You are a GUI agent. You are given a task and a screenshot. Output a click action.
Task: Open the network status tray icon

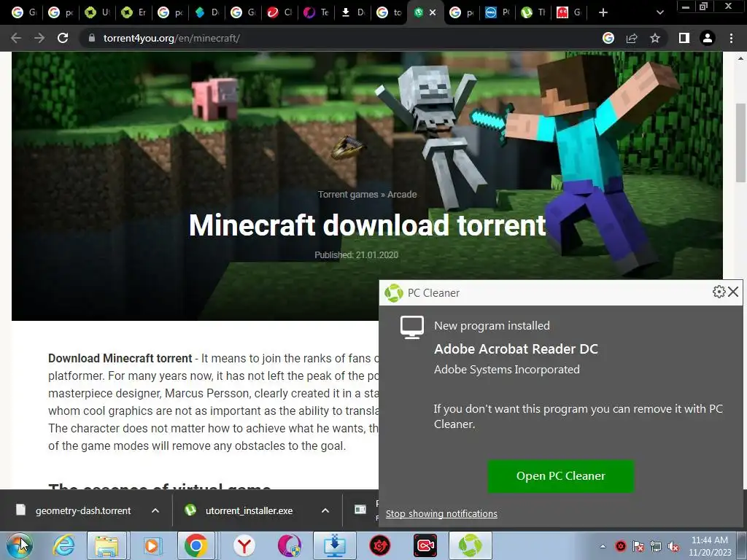(x=656, y=547)
